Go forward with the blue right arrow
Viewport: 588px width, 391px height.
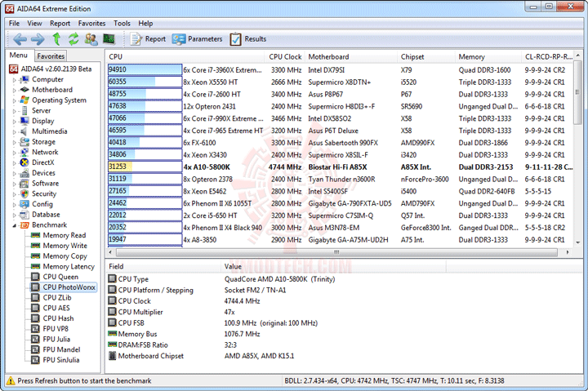[38, 39]
